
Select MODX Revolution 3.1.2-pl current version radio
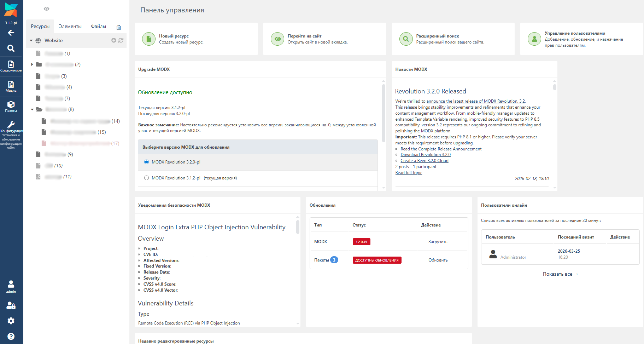point(146,178)
